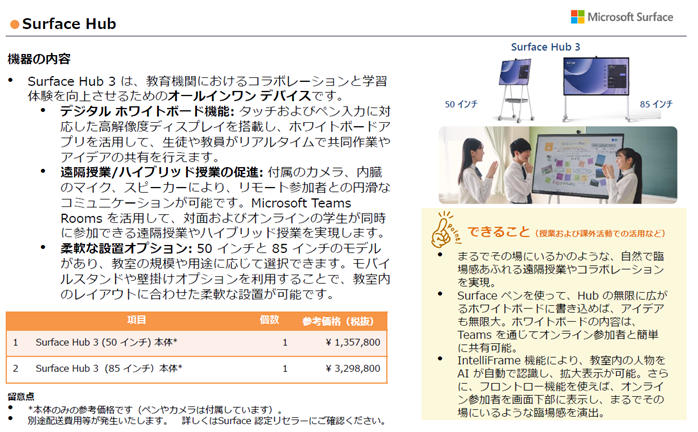Screen dimensions: 698x432
Task: Click the '¥ 3,298,800' price cell
Action: point(353,368)
